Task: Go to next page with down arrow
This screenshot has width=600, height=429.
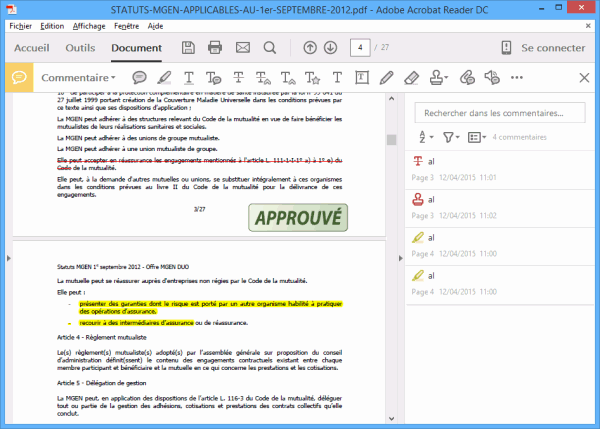Action: (x=330, y=47)
